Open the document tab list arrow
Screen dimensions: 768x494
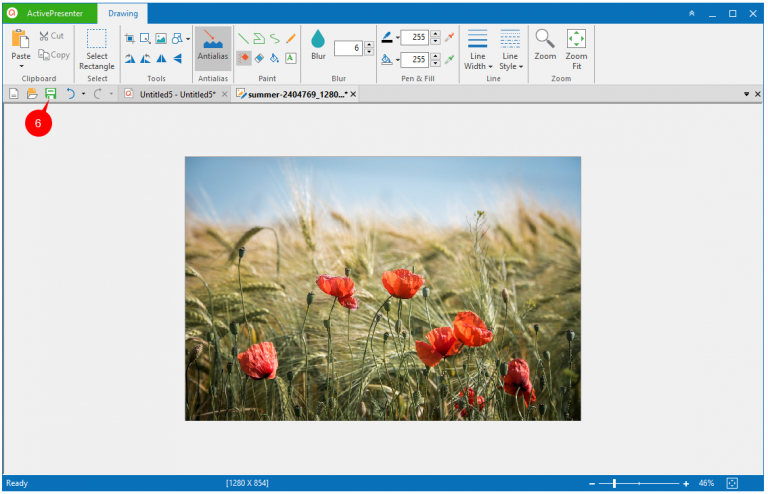pos(746,94)
